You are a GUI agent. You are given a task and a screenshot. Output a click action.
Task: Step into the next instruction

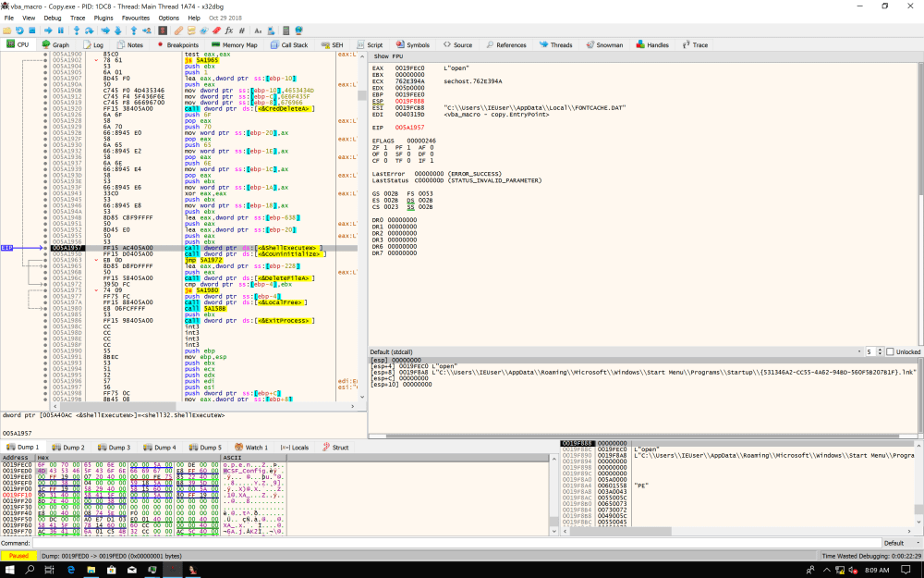coord(76,30)
